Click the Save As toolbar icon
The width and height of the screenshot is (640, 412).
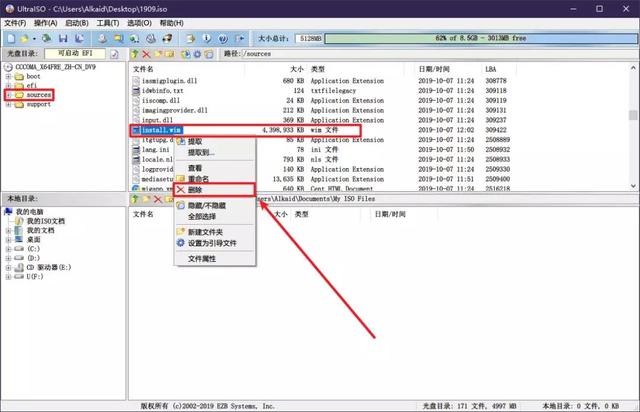coord(79,38)
